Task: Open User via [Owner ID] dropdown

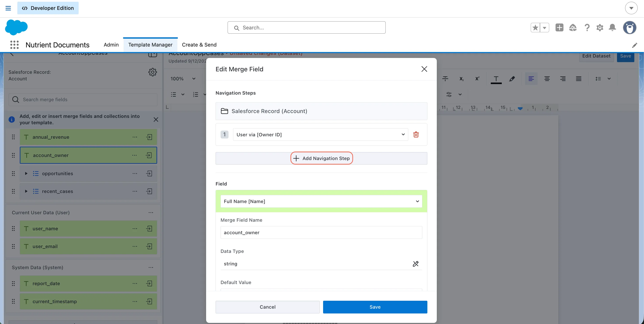Action: 320,135
